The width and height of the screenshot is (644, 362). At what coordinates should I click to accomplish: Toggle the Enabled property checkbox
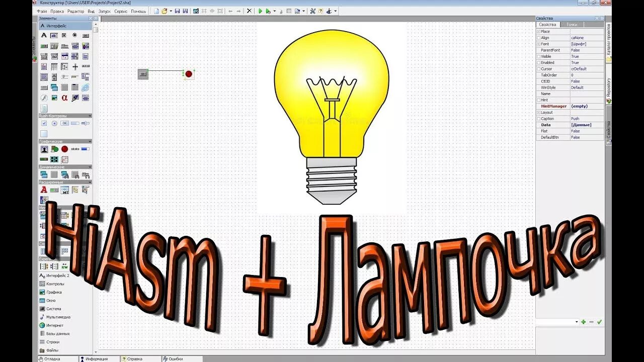pyautogui.click(x=538, y=63)
